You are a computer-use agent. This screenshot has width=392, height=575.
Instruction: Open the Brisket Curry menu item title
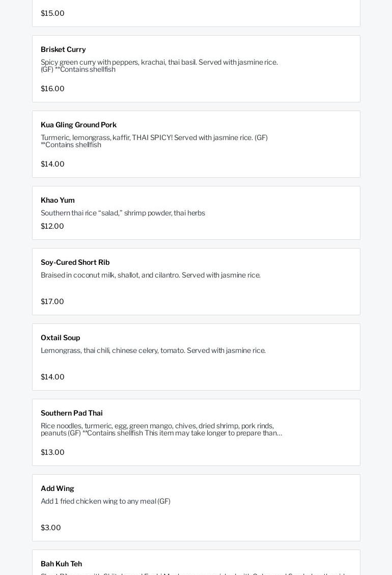coord(63,49)
